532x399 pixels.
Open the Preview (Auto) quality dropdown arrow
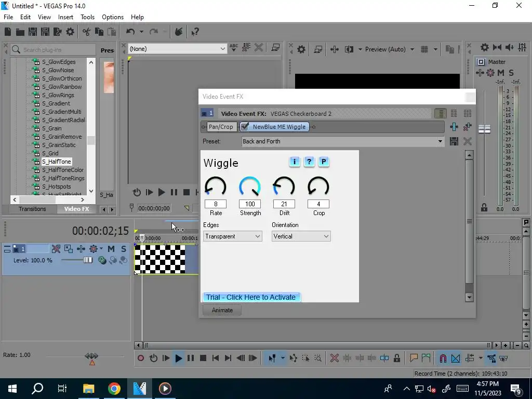pyautogui.click(x=412, y=49)
